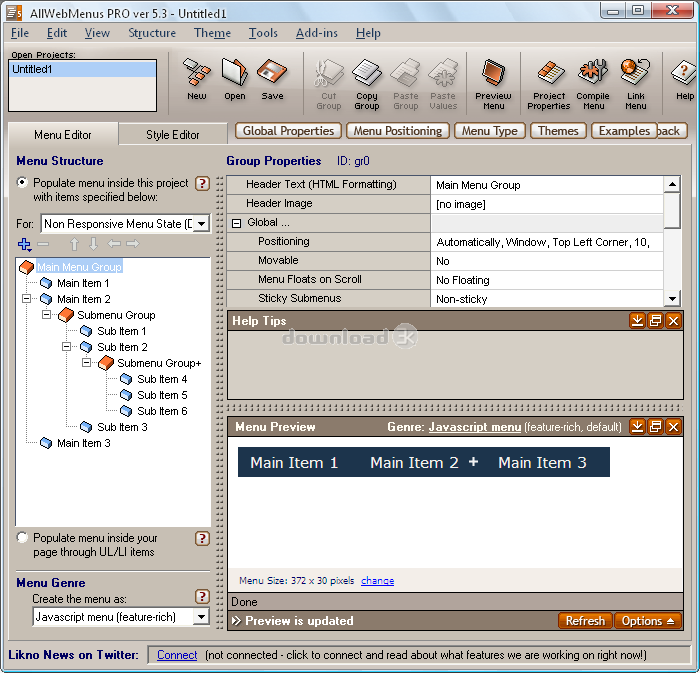This screenshot has height=673, width=700.
Task: Move item right with the right arrow
Action: (x=133, y=244)
